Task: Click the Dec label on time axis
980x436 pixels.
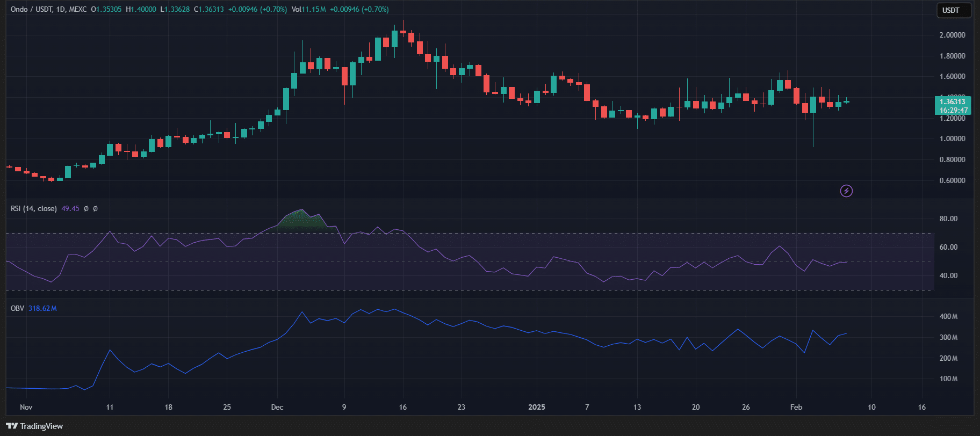Action: 277,407
